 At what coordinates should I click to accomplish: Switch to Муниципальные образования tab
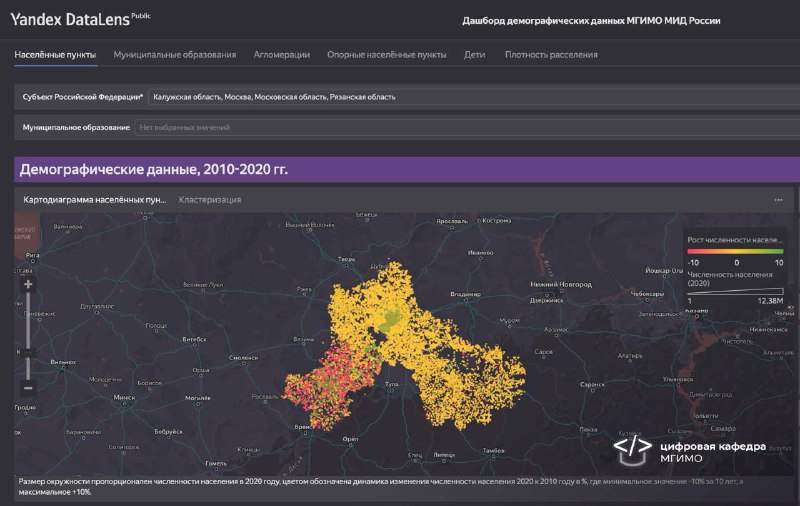174,55
